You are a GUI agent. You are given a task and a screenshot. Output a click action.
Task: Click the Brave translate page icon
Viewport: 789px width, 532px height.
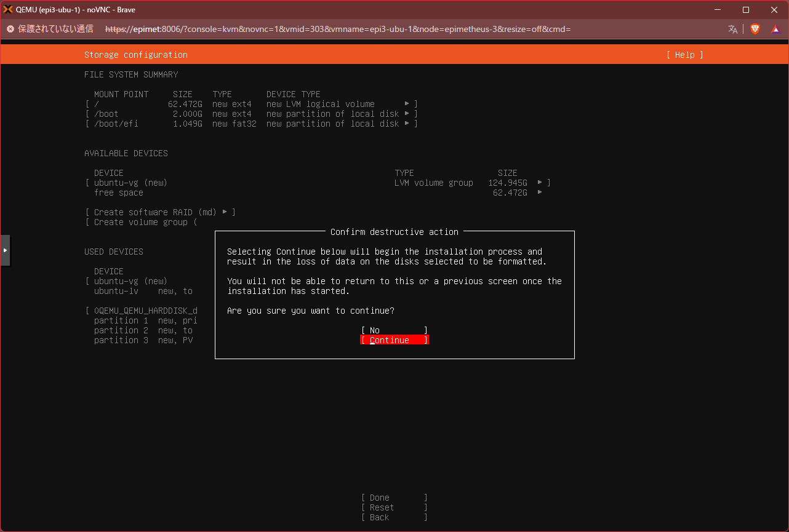pyautogui.click(x=733, y=29)
